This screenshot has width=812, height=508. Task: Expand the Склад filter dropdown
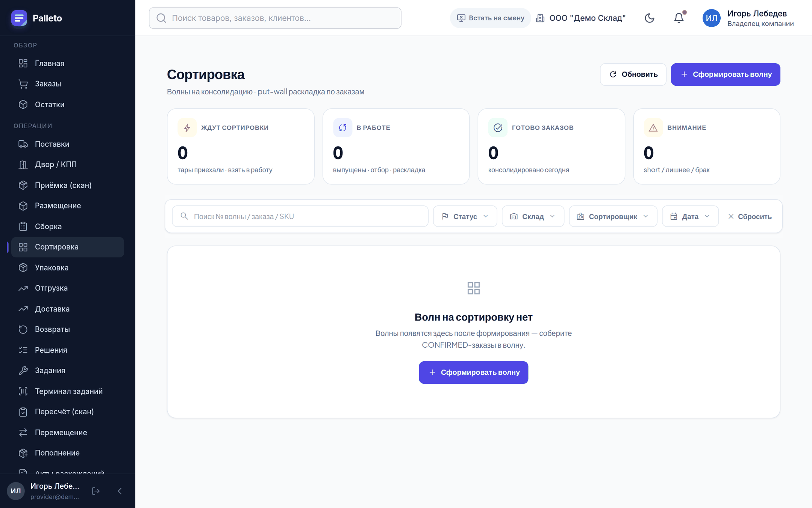(533, 216)
